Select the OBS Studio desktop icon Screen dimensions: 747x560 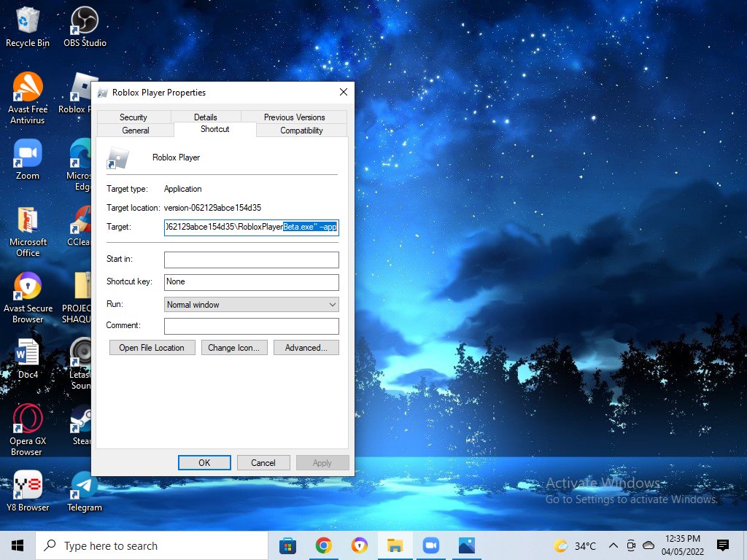pos(85,27)
